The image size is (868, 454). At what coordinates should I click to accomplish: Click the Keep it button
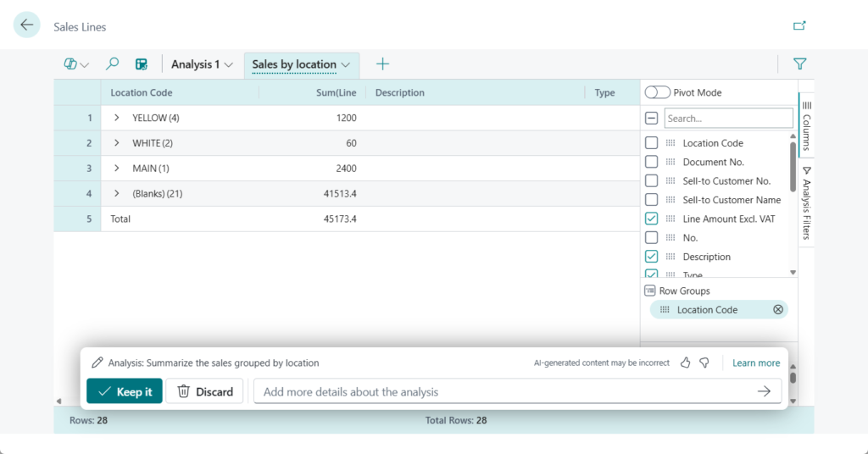click(125, 391)
